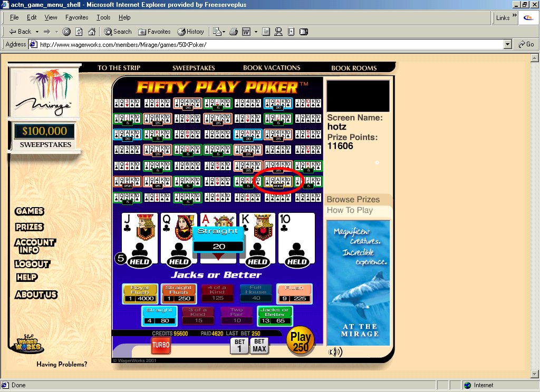The image size is (540, 392).
Task: Open the Search pane
Action: coord(118,32)
